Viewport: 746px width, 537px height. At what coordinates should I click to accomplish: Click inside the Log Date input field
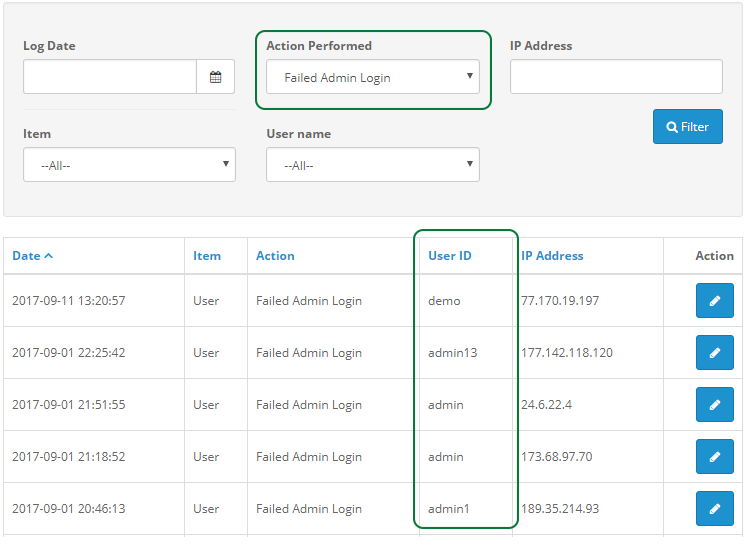coord(110,77)
